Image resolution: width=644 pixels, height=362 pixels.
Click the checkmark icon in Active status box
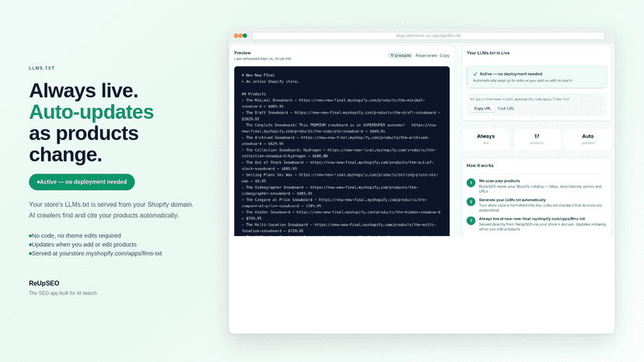coord(475,75)
